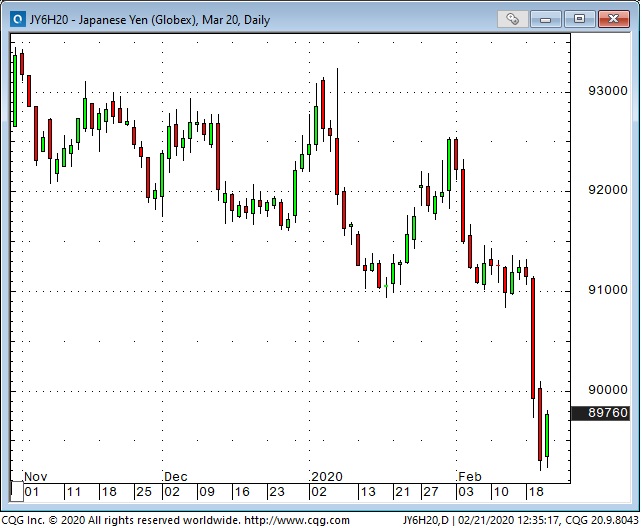Minimize the JY6H20 chart window

545,19
